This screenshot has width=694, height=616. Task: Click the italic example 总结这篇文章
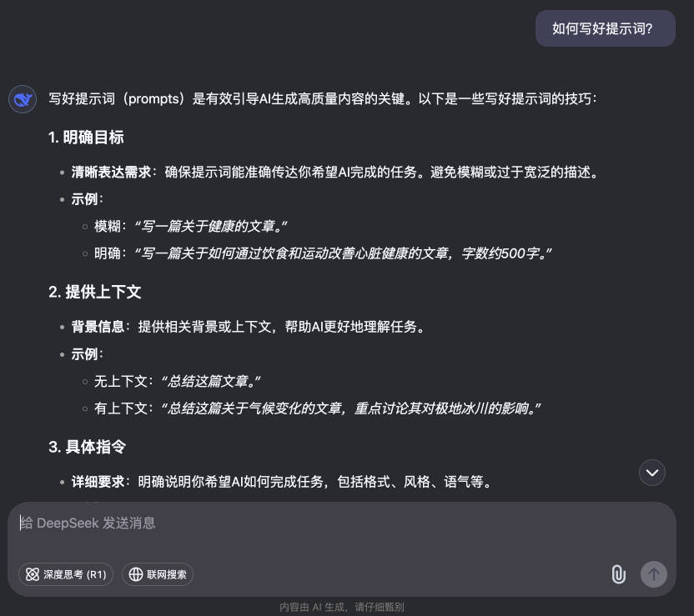pos(210,381)
